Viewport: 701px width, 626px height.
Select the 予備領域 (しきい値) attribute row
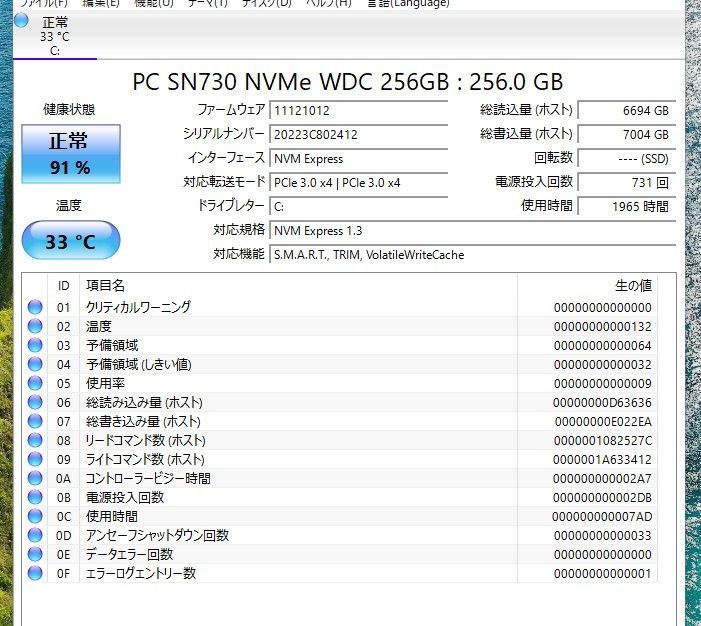(x=340, y=364)
